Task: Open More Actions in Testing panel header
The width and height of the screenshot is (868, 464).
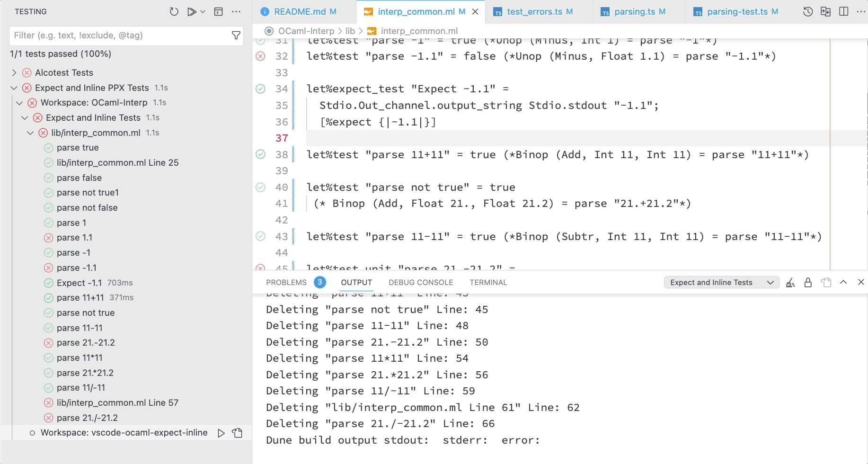Action: tap(236, 11)
